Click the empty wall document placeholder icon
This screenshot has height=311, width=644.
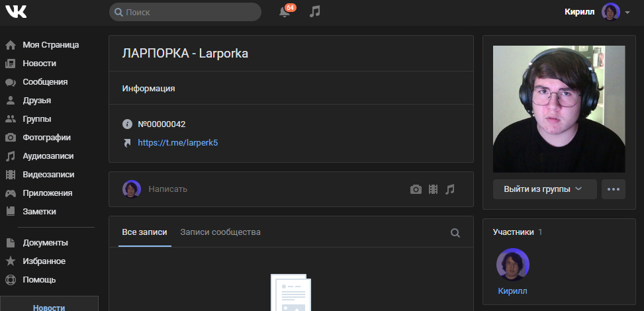(291, 292)
